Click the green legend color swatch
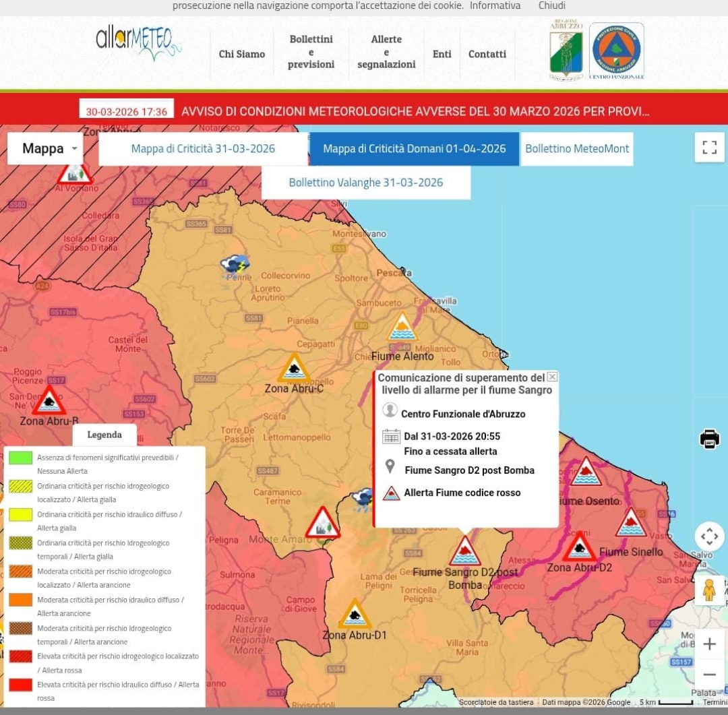 point(20,458)
